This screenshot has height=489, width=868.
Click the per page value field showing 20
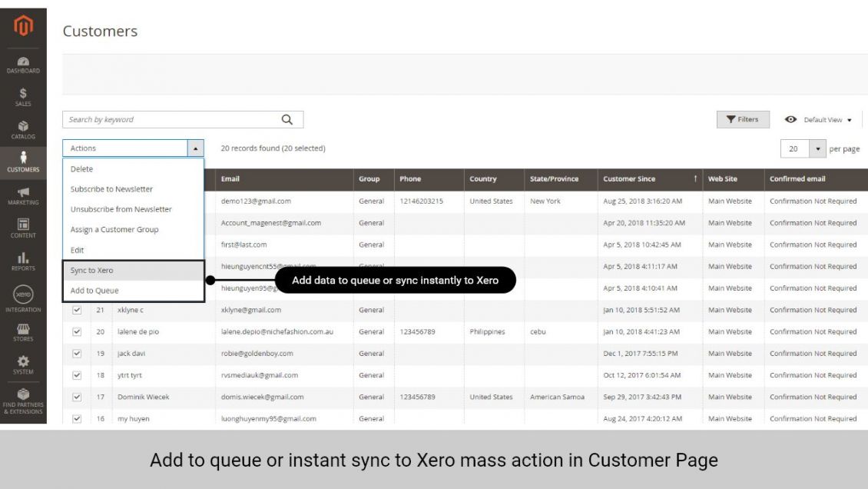click(795, 148)
